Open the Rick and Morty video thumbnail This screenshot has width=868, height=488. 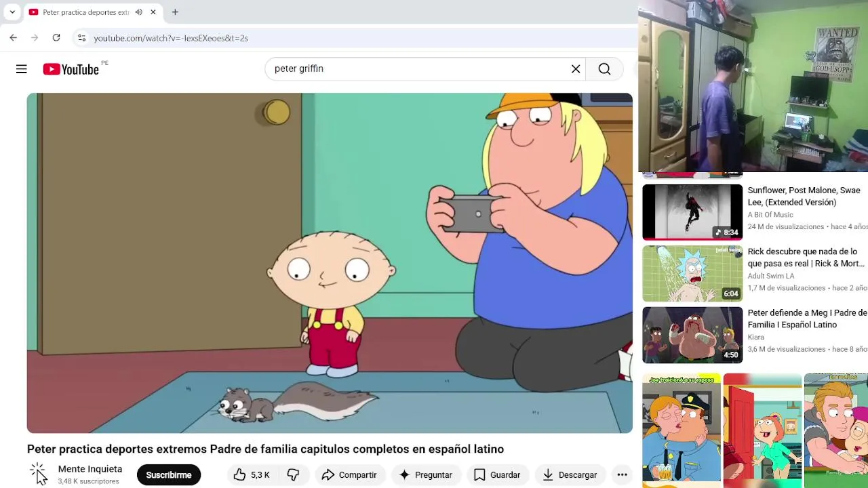pos(692,273)
